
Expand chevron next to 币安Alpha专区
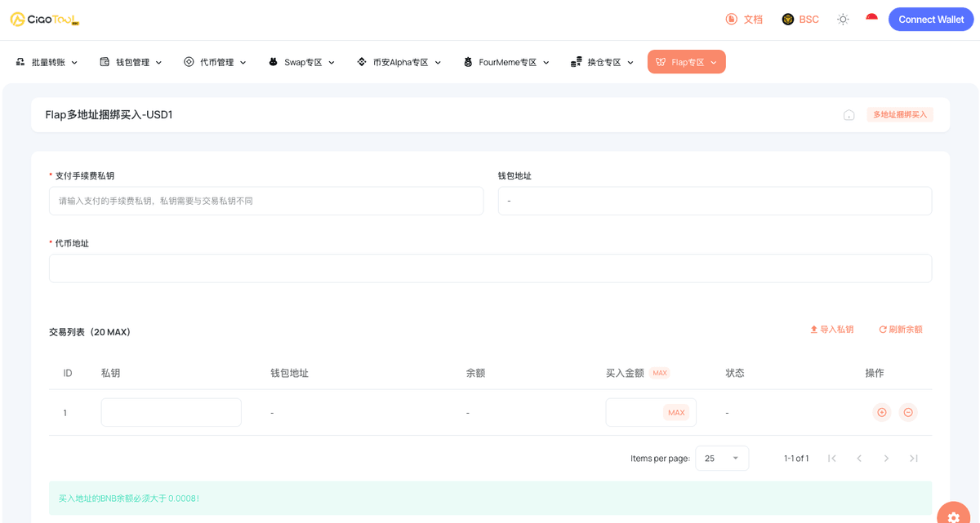(438, 63)
